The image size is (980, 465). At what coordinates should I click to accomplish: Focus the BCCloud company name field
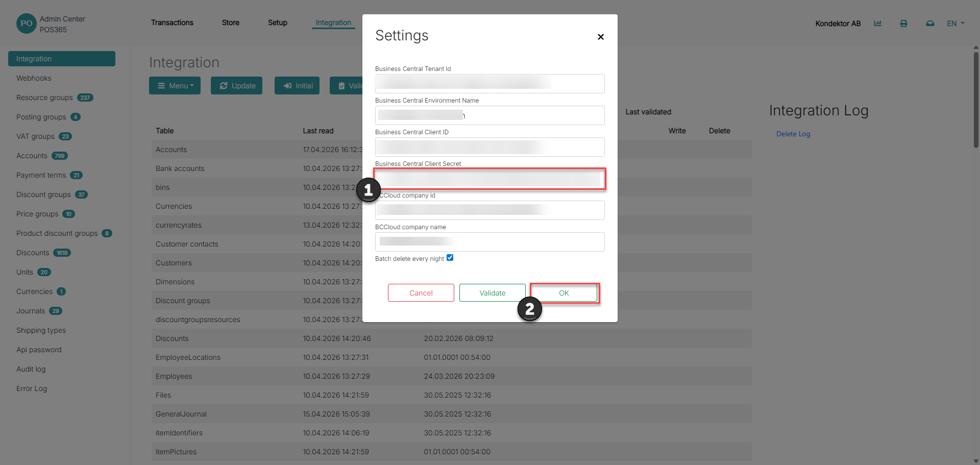click(490, 242)
